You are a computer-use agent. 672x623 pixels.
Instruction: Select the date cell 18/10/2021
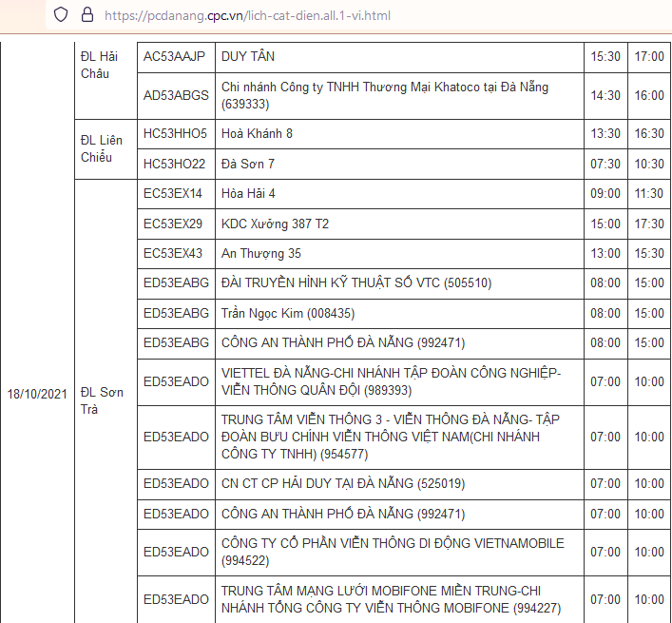pos(37,394)
